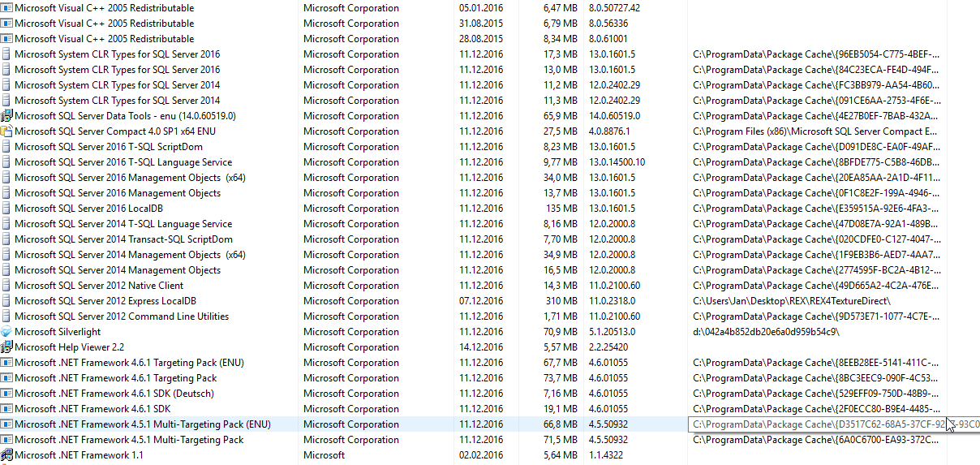Viewport: 980px width, 465px height.
Task: Click the Package Cache path starting {6A0C6700
Action: click(x=817, y=440)
